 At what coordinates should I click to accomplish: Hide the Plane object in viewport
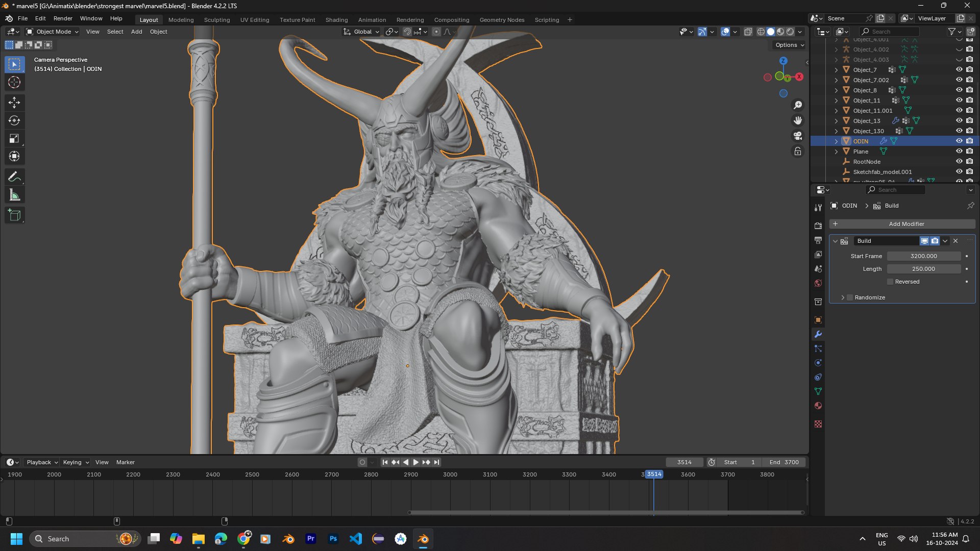959,151
